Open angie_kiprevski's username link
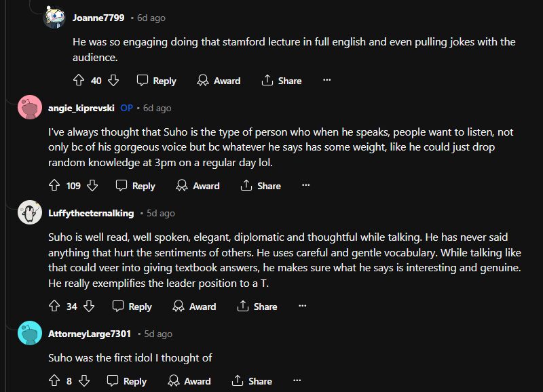 pyautogui.click(x=81, y=108)
